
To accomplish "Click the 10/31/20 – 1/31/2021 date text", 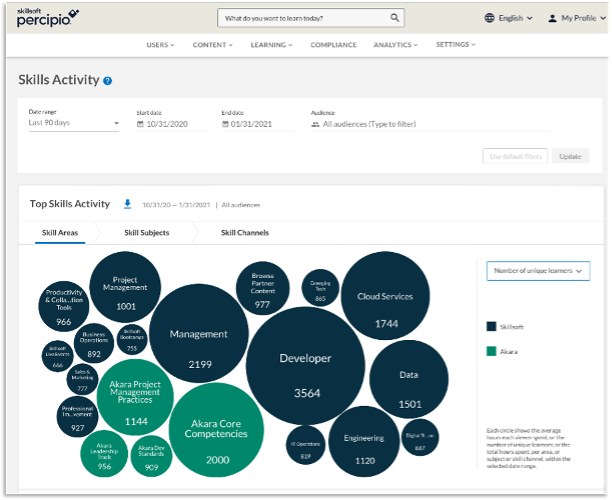I will point(176,205).
